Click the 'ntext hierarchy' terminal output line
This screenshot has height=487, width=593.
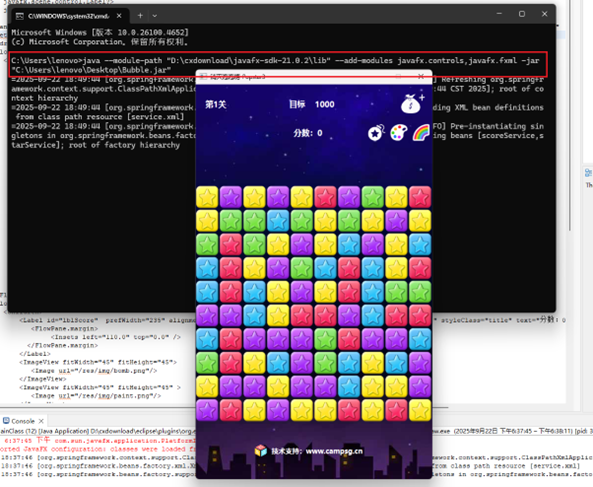coord(45,98)
